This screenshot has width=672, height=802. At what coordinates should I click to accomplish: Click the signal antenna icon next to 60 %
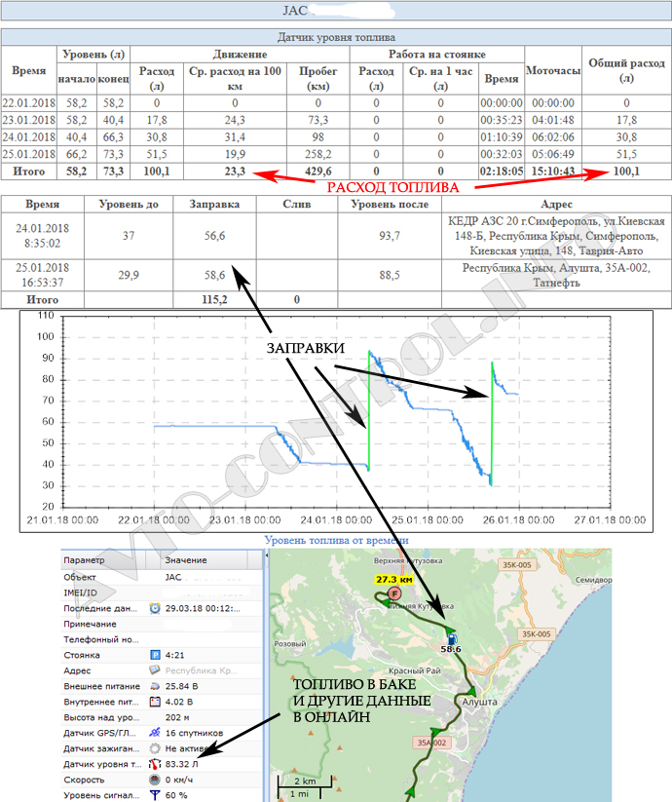(x=155, y=796)
